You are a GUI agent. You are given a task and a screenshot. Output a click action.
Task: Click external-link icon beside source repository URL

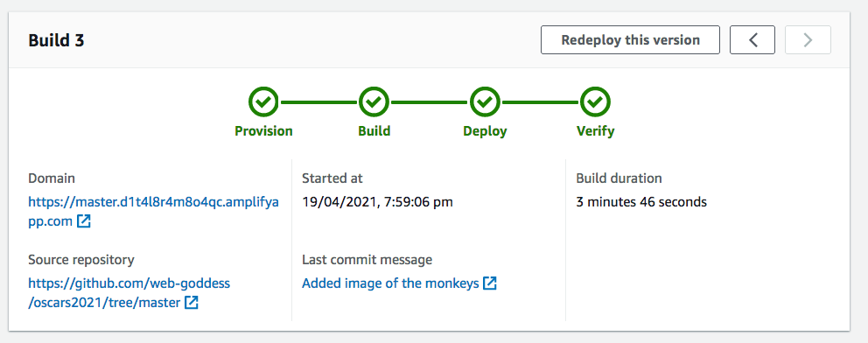(x=192, y=303)
